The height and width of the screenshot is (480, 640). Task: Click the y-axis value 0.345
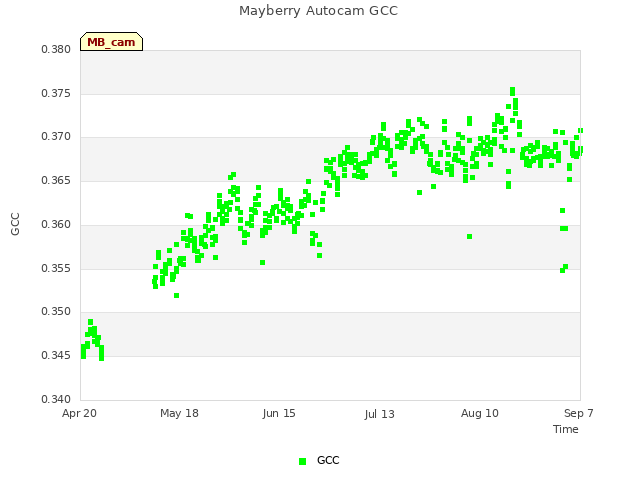[56, 356]
